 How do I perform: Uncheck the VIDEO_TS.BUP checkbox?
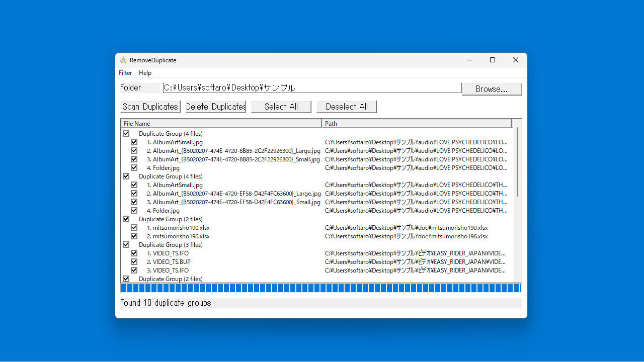134,261
